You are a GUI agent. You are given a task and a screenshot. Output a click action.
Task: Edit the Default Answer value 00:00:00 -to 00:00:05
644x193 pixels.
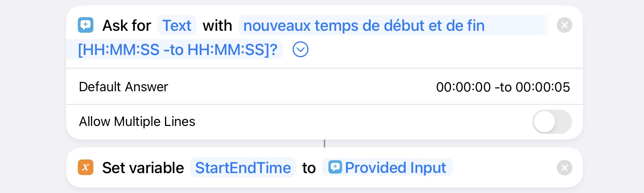click(x=503, y=87)
